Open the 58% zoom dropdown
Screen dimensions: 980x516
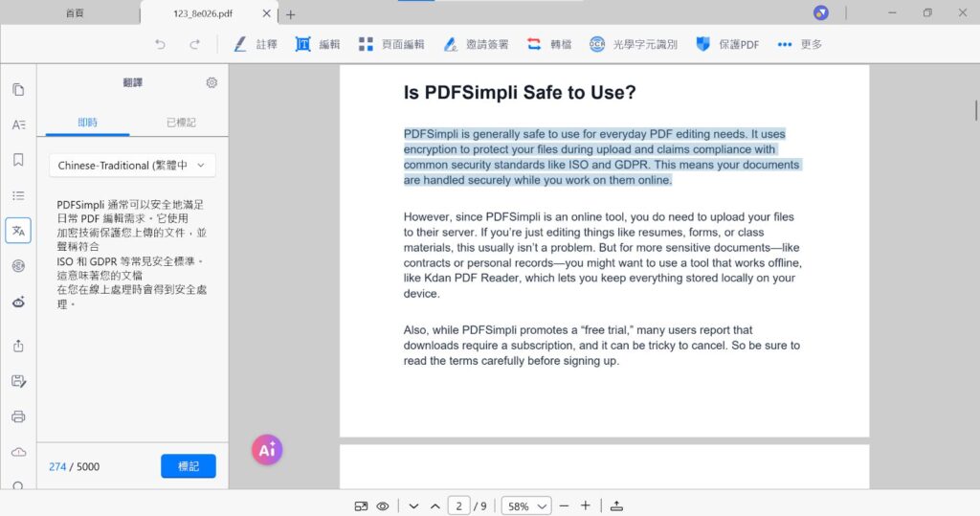(526, 506)
